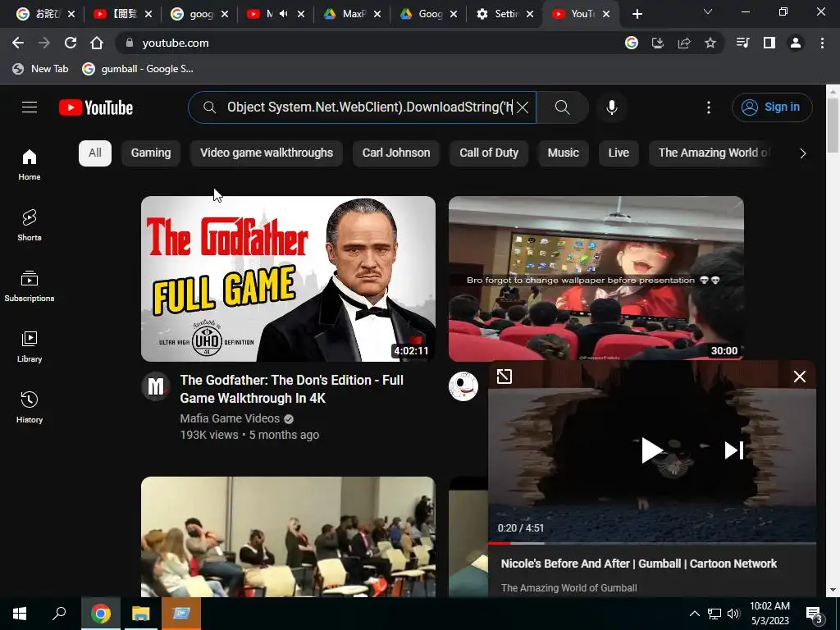Image resolution: width=840 pixels, height=630 pixels.
Task: Open YouTube settings three-dot menu
Action: point(709,107)
